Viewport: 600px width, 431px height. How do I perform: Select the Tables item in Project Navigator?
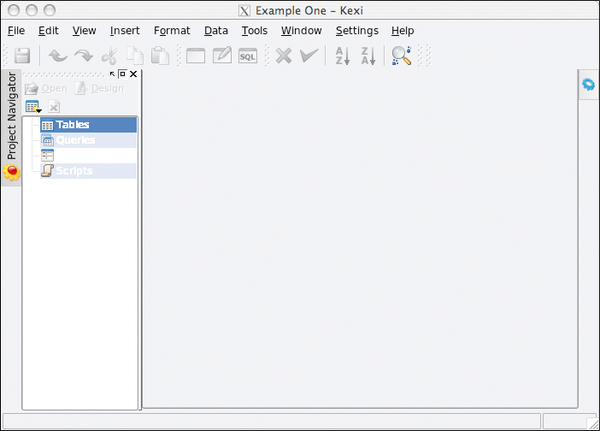(73, 125)
